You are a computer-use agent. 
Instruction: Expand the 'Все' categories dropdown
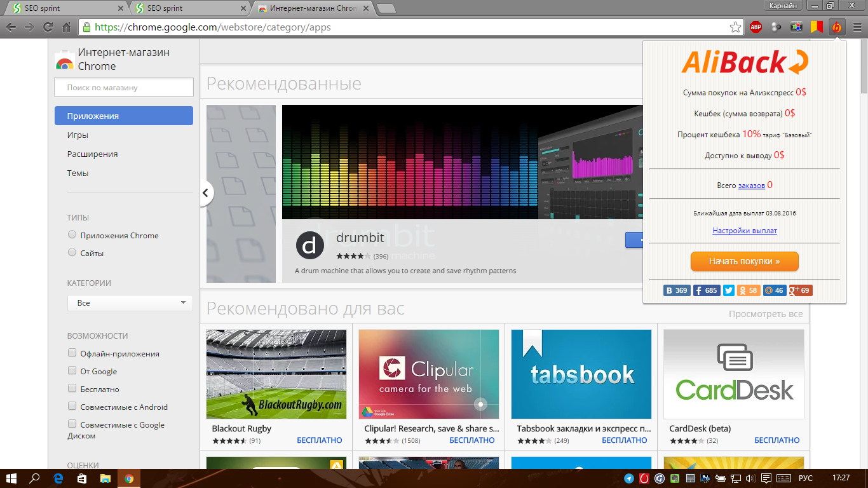click(x=130, y=303)
